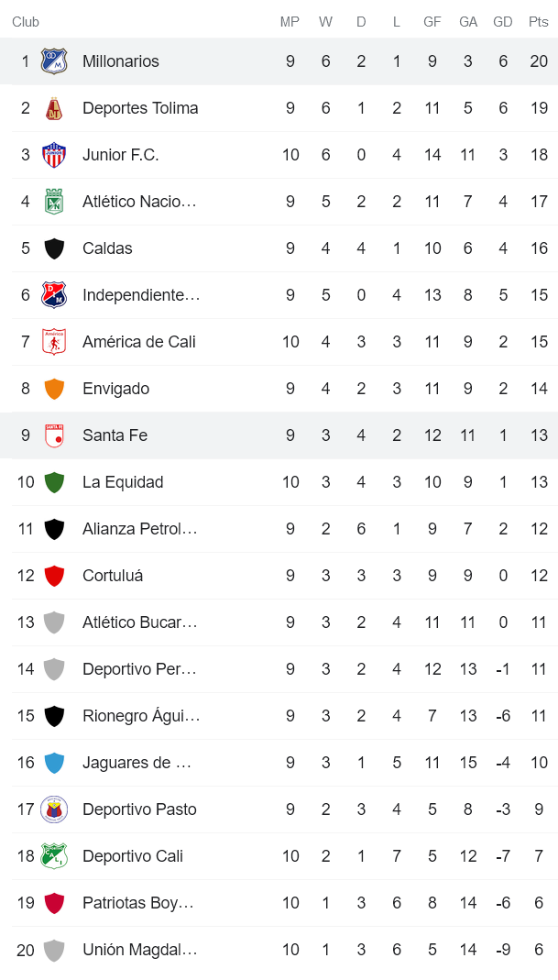Image resolution: width=558 pixels, height=980 pixels.
Task: Click the Deportivo Pasto crest
Action: [x=53, y=809]
